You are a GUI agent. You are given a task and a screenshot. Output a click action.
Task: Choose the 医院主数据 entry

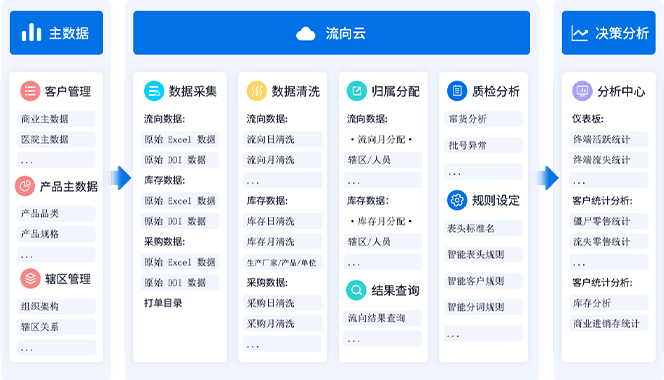click(x=56, y=139)
